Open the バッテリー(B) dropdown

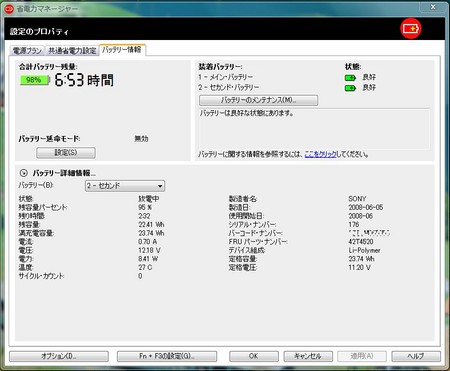[125, 186]
